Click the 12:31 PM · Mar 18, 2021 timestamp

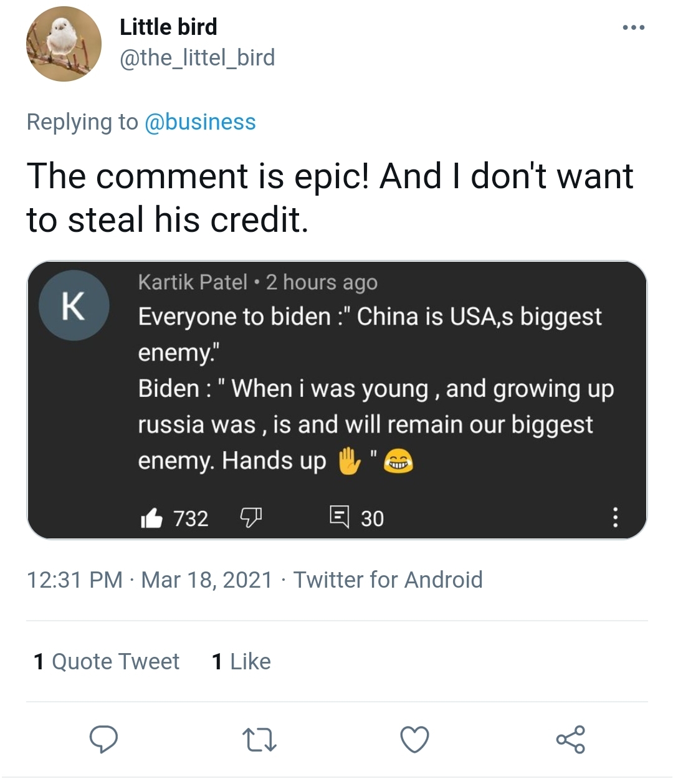pos(150,580)
